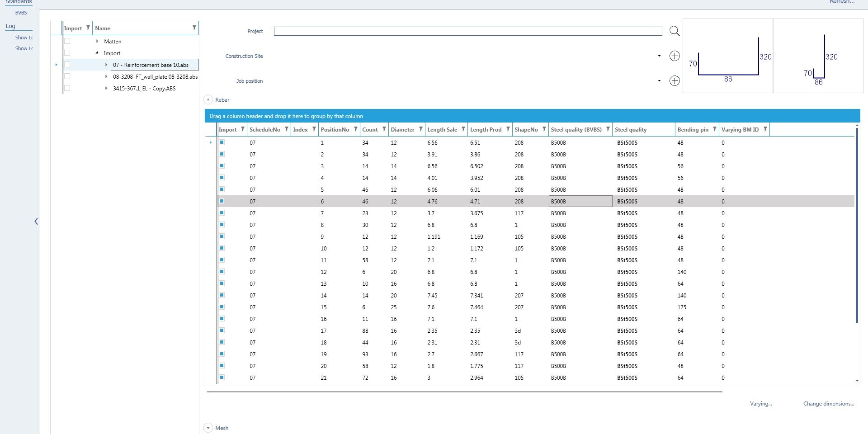Toggle import checkbox for position 7 row
The image size is (868, 434).
click(222, 213)
